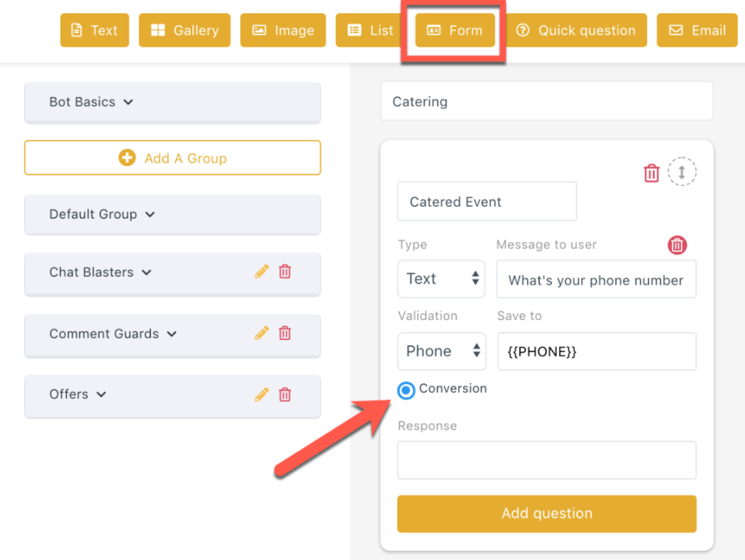745x560 pixels.
Task: Delete the Chat Blasters group
Action: pos(284,272)
